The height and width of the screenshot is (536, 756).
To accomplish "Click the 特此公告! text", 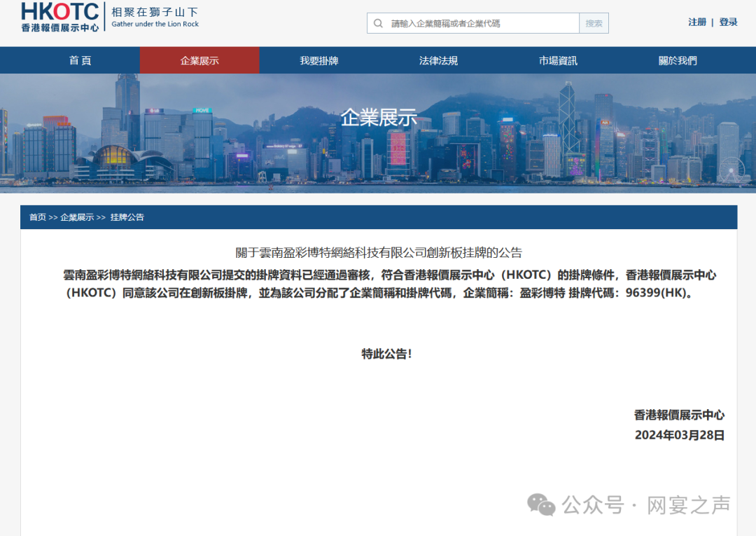I will [386, 354].
